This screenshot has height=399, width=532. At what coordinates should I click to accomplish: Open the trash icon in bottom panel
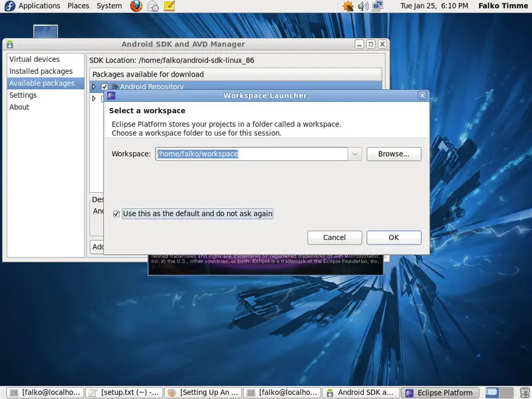(x=525, y=392)
